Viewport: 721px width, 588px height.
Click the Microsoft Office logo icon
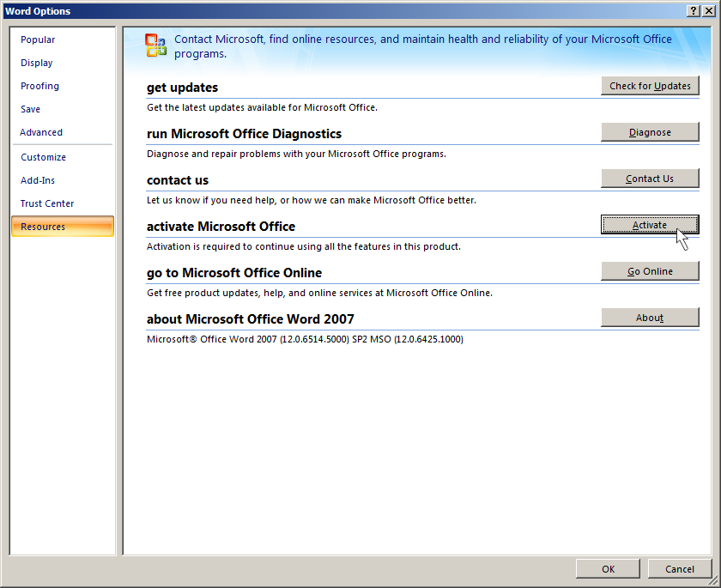click(x=156, y=45)
